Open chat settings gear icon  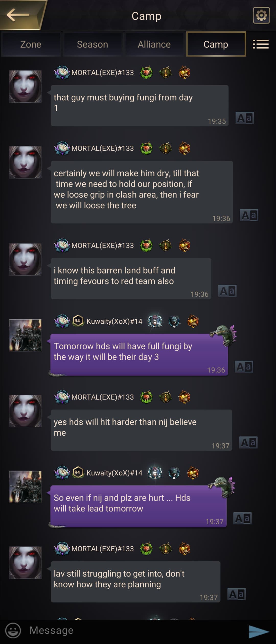(261, 15)
